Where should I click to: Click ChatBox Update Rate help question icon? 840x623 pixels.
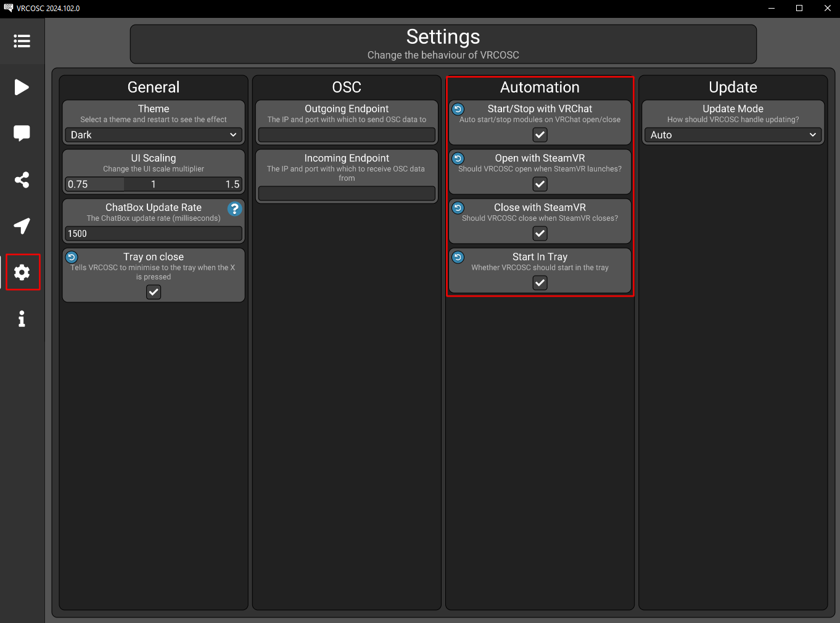(234, 209)
